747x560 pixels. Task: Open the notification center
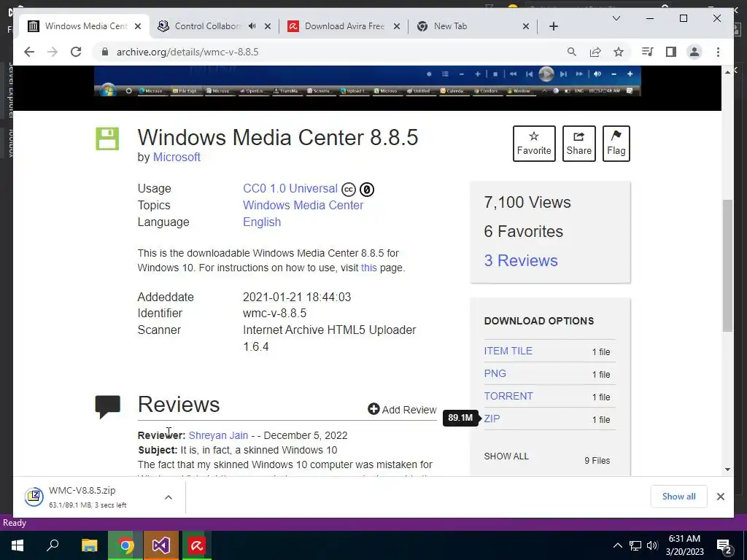pyautogui.click(x=724, y=546)
